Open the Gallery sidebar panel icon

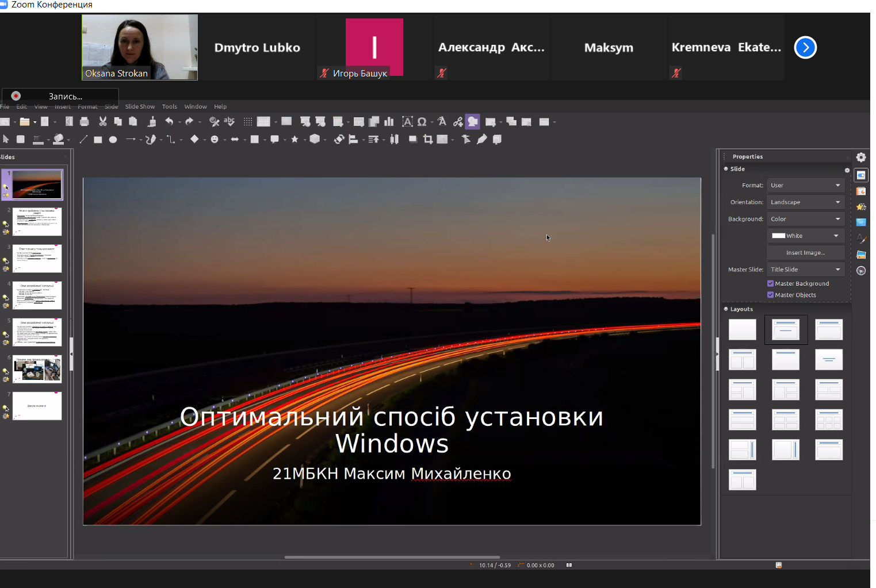click(861, 255)
